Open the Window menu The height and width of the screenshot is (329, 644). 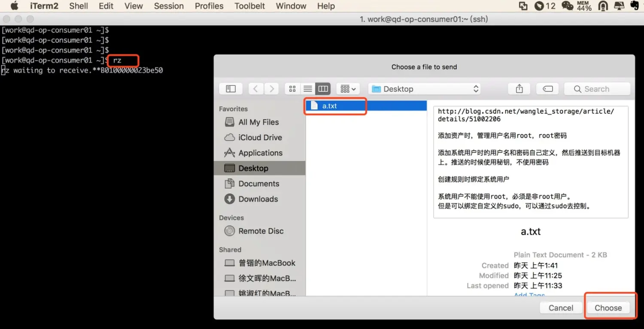pos(291,6)
